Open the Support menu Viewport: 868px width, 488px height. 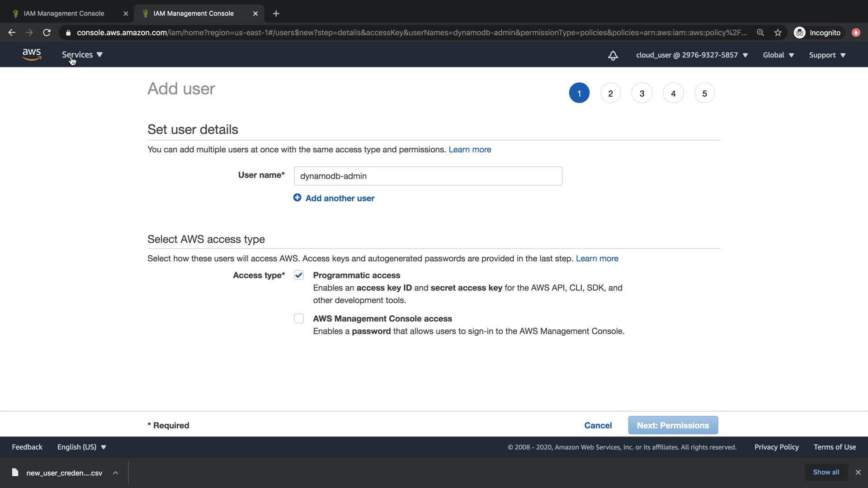point(827,55)
